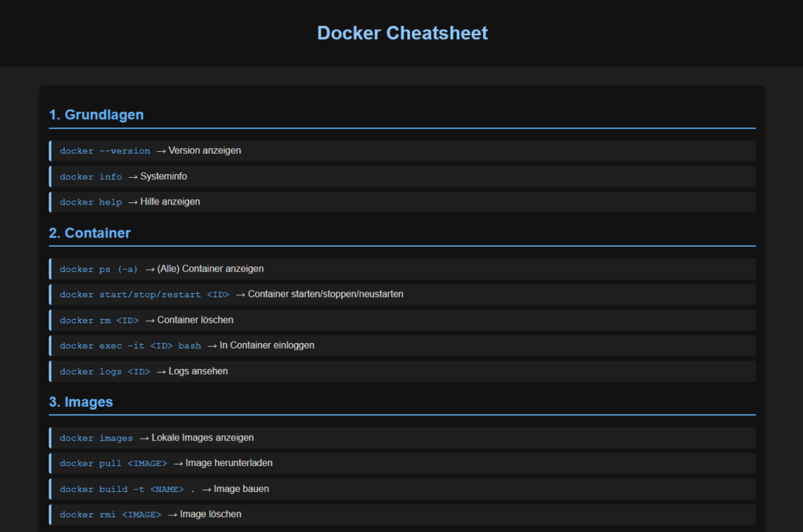Select the 'docker build -t <NAME> .' code

[x=127, y=490]
